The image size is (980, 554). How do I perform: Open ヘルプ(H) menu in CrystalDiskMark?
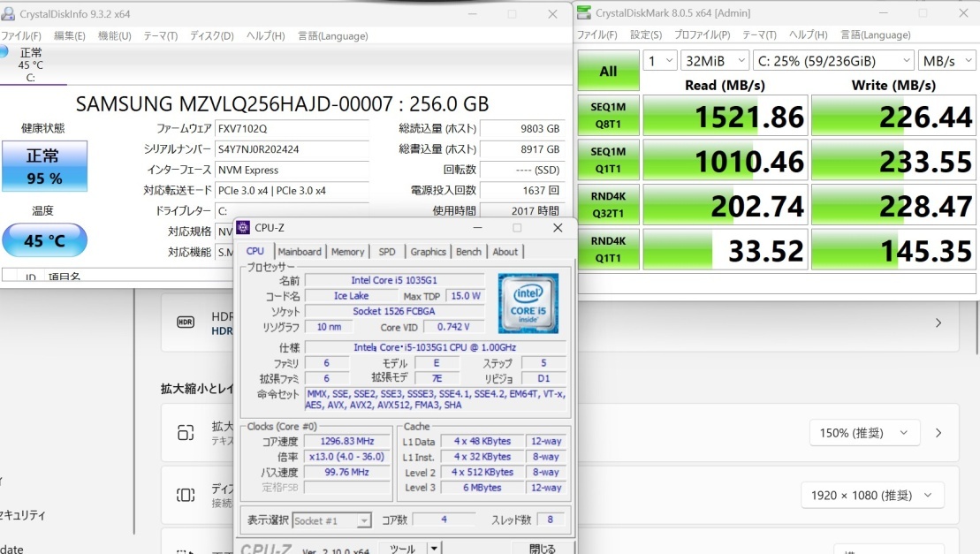pyautogui.click(x=809, y=34)
